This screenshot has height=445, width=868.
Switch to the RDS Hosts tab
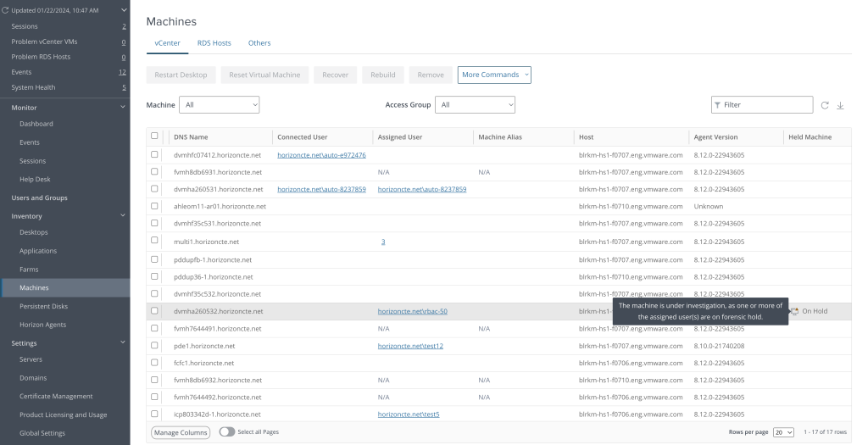214,42
